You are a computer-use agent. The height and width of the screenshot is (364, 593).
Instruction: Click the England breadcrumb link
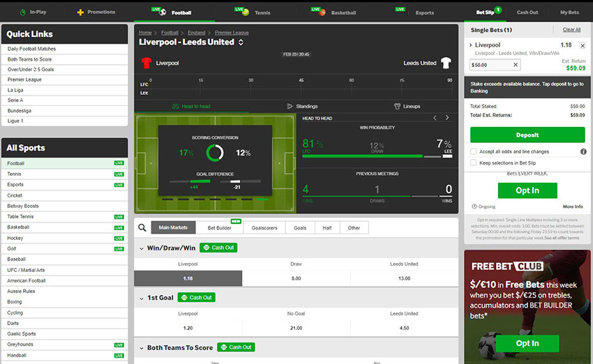(196, 33)
